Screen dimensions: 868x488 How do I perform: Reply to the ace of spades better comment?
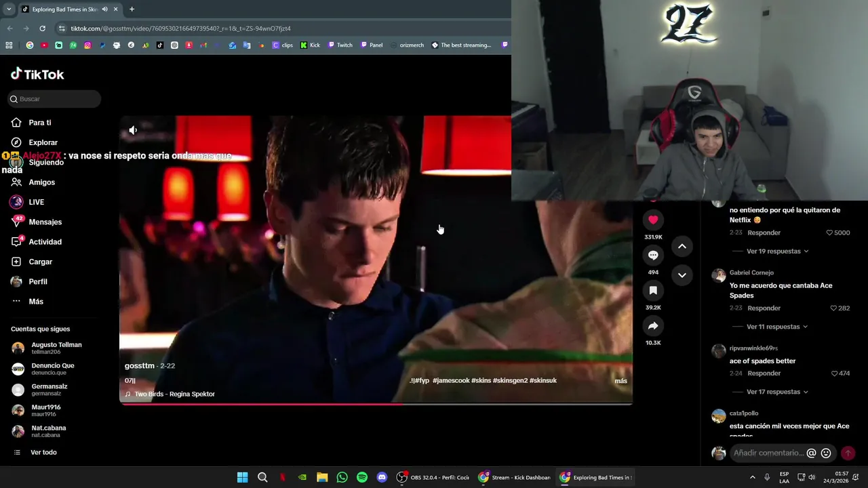coord(764,373)
